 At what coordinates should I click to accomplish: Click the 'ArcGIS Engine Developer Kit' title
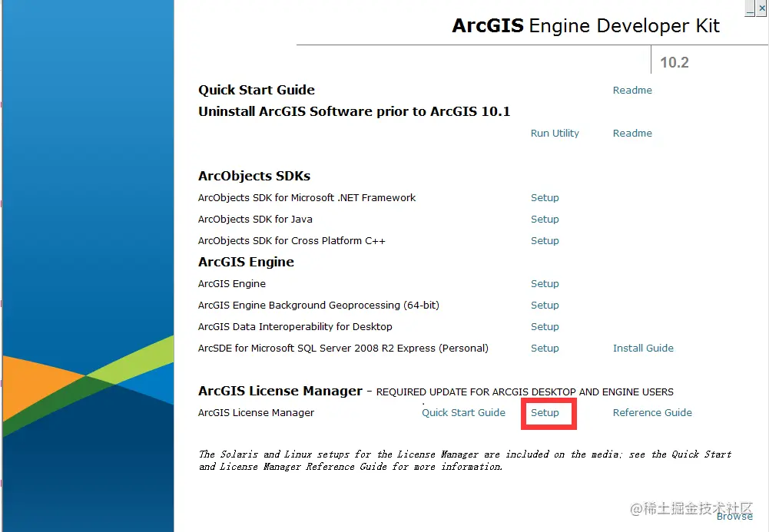585,26
